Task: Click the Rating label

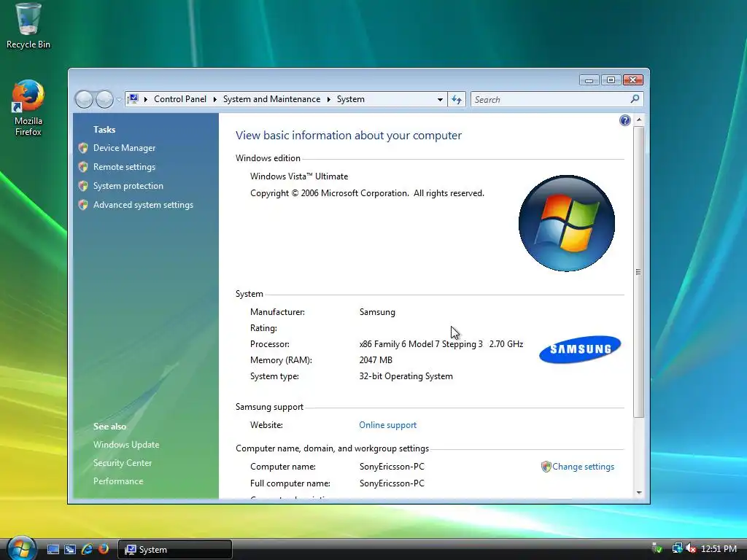Action: (x=263, y=328)
